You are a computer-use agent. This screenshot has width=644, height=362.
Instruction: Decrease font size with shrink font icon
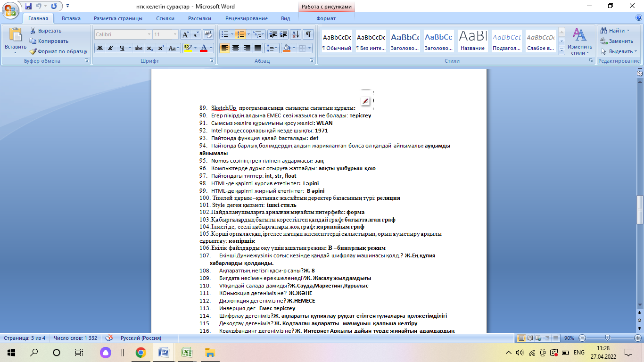196,34
